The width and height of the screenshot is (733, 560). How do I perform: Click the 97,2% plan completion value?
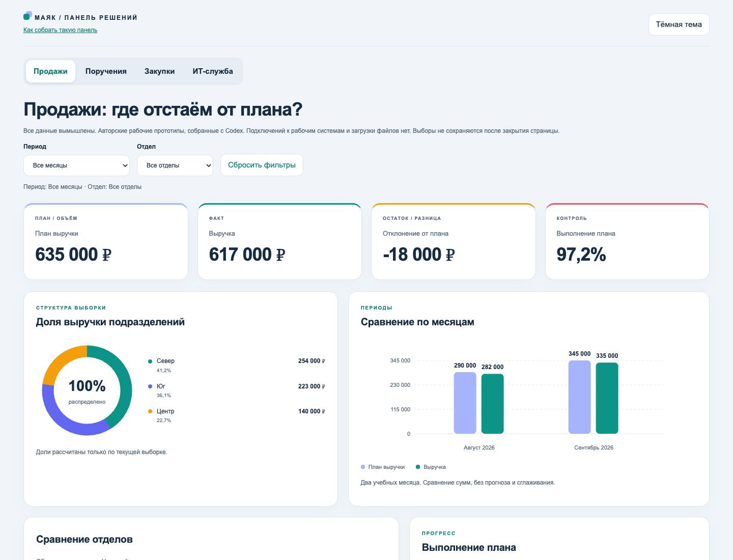[581, 254]
